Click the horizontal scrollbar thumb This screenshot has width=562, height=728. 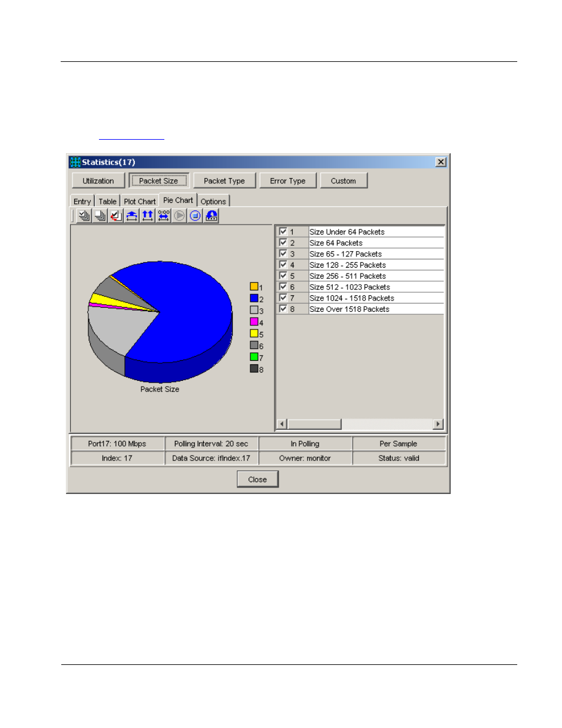[x=314, y=424]
